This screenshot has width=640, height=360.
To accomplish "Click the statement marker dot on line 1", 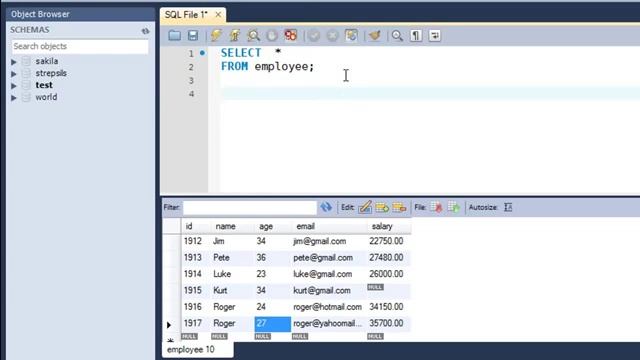I will click(202, 53).
